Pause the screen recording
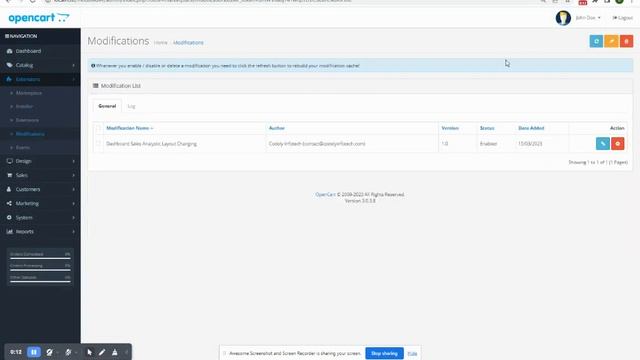This screenshot has width=640, height=360. pos(34,352)
